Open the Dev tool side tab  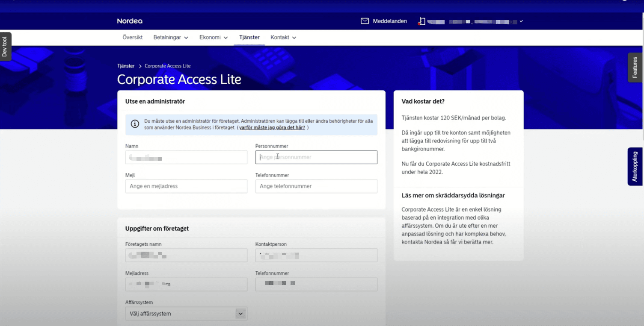(5, 47)
